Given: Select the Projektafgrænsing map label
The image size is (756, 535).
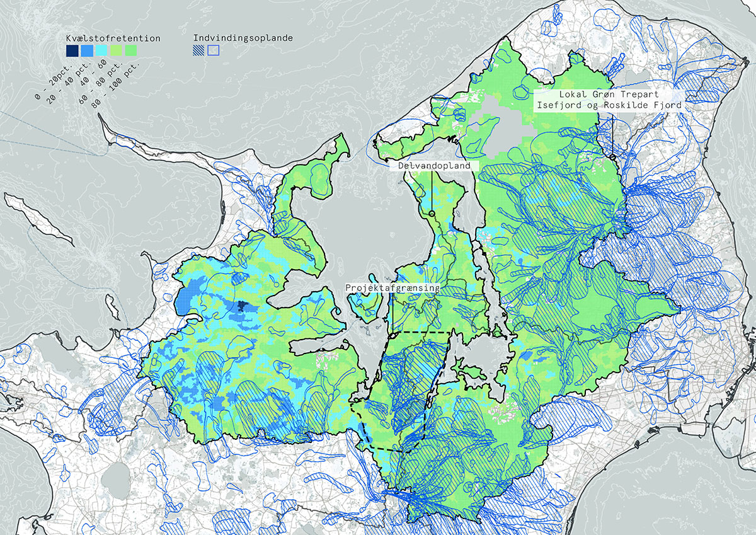Looking at the screenshot, I should point(392,287).
